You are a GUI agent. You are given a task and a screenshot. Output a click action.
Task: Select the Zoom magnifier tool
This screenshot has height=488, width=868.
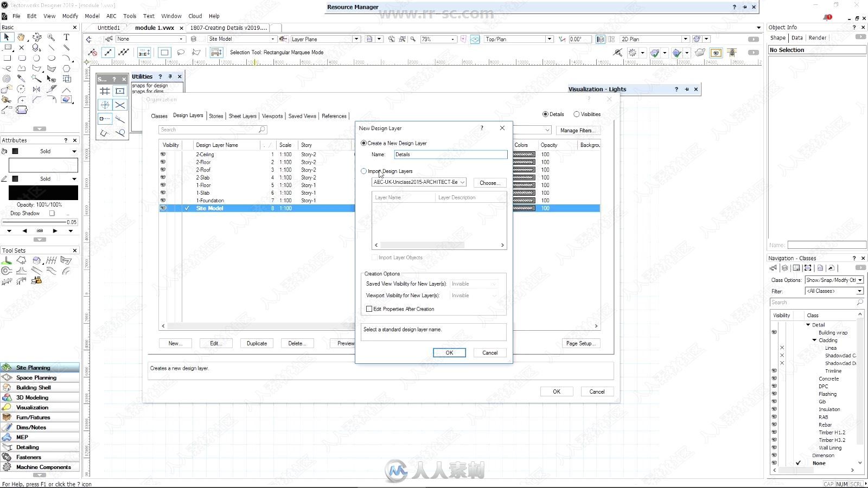tap(51, 37)
